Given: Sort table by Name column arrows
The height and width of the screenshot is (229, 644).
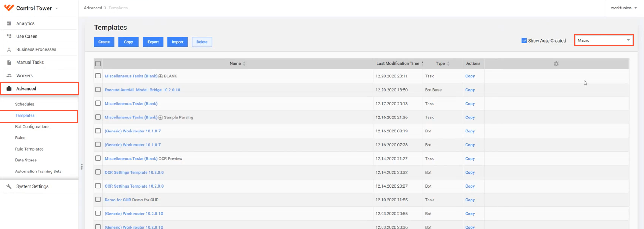Looking at the screenshot, I should [244, 64].
